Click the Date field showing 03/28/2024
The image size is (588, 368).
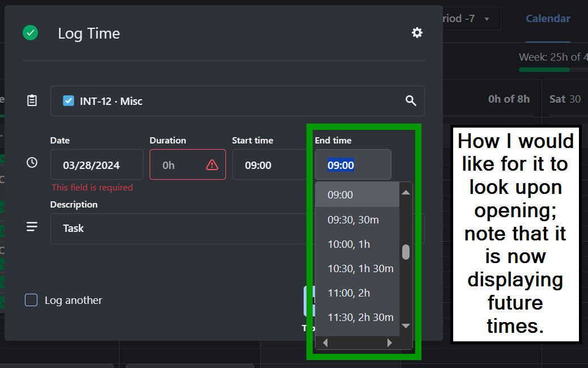(x=96, y=165)
